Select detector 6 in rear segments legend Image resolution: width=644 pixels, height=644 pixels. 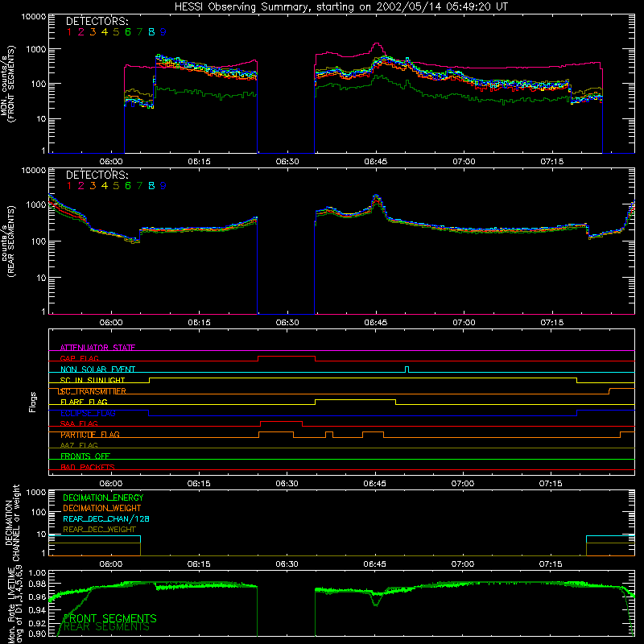[x=128, y=186]
